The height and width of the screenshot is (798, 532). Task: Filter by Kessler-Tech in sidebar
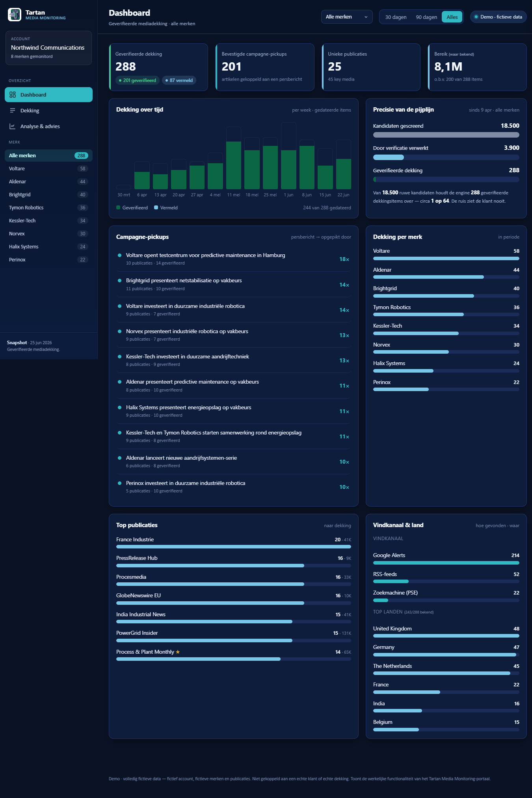48,220
